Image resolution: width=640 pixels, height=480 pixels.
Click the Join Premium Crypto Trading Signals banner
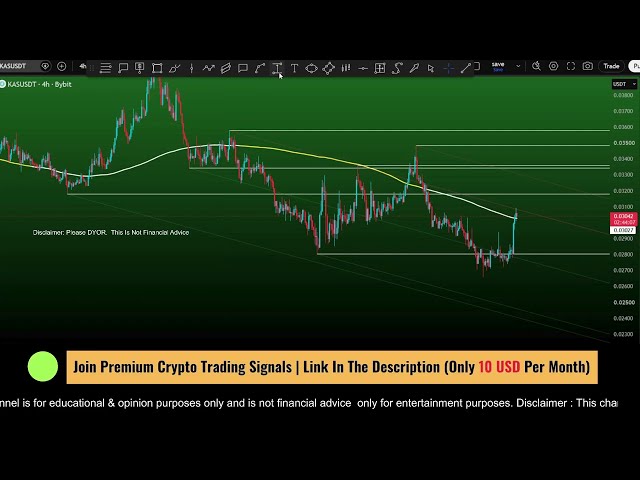(332, 367)
